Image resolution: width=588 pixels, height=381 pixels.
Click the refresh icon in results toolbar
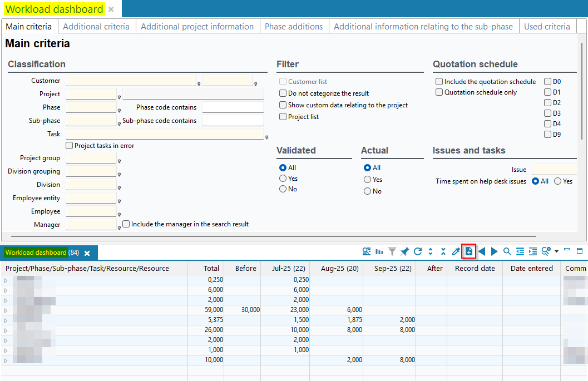coord(418,252)
